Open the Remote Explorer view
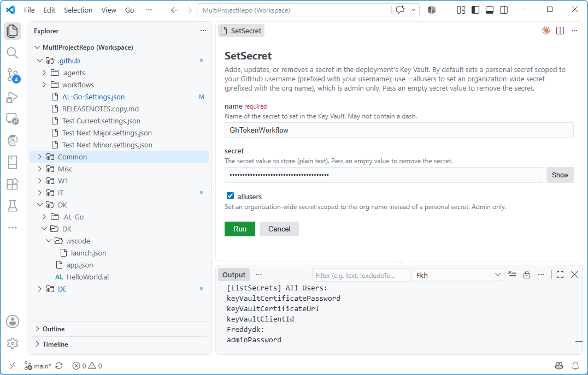Image resolution: width=588 pixels, height=375 pixels. point(13,119)
